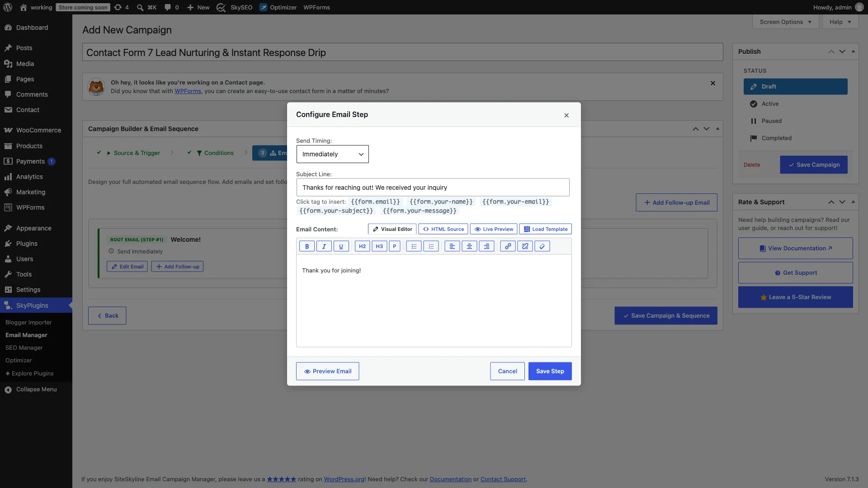Set campaign status to Paused
This screenshot has width=868, height=488.
(795, 121)
